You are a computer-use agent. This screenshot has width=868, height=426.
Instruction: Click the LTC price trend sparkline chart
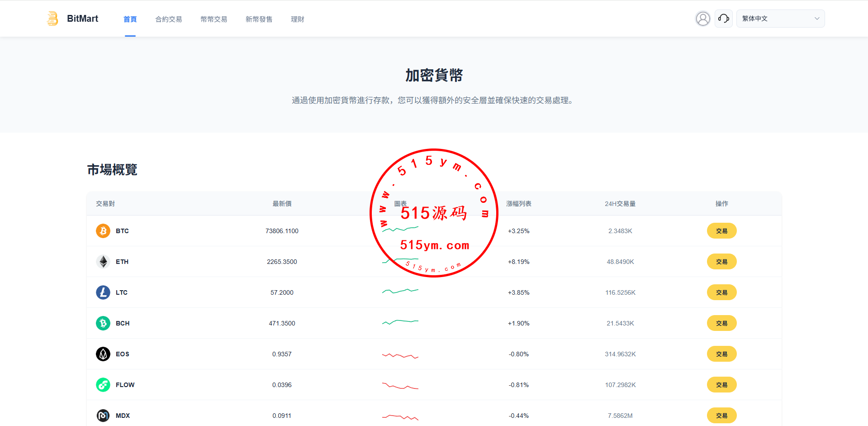pos(400,291)
